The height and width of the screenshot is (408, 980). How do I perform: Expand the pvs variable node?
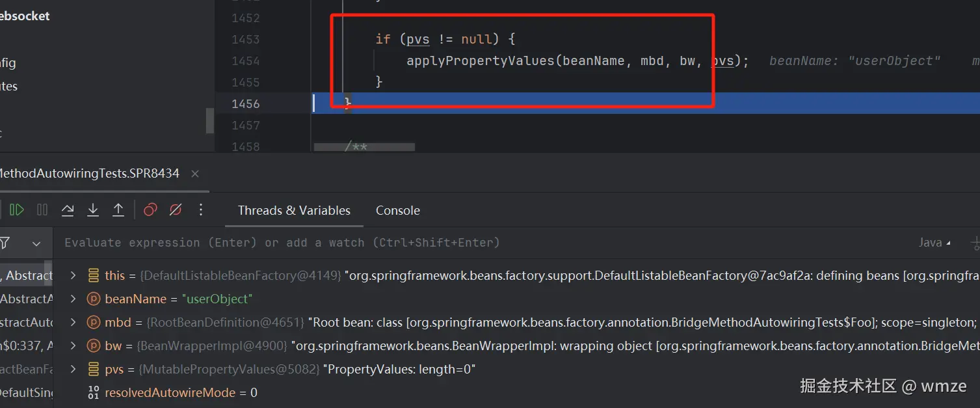coord(73,369)
